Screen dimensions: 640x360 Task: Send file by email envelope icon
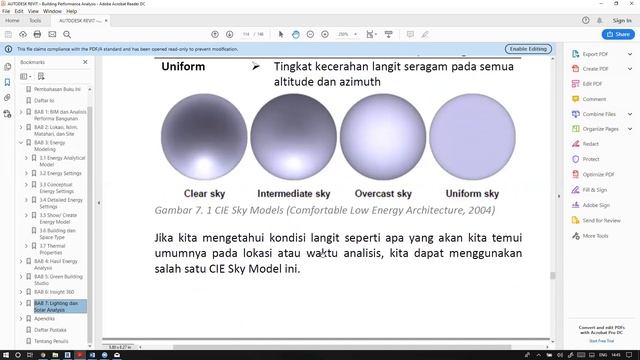(x=52, y=35)
